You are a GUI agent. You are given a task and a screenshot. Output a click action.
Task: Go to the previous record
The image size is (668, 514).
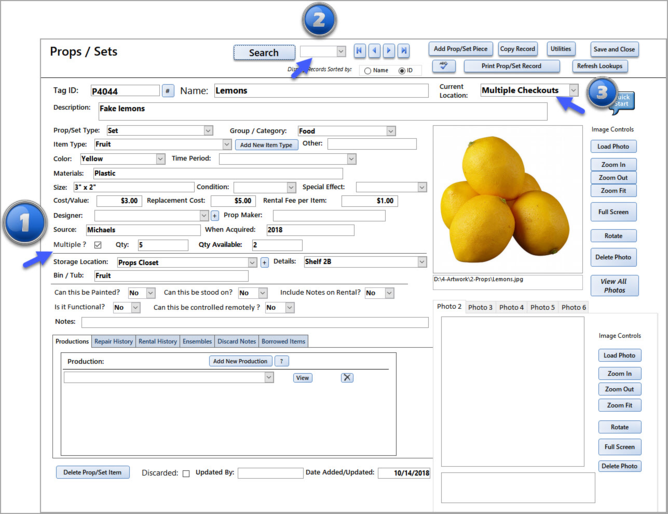[374, 51]
